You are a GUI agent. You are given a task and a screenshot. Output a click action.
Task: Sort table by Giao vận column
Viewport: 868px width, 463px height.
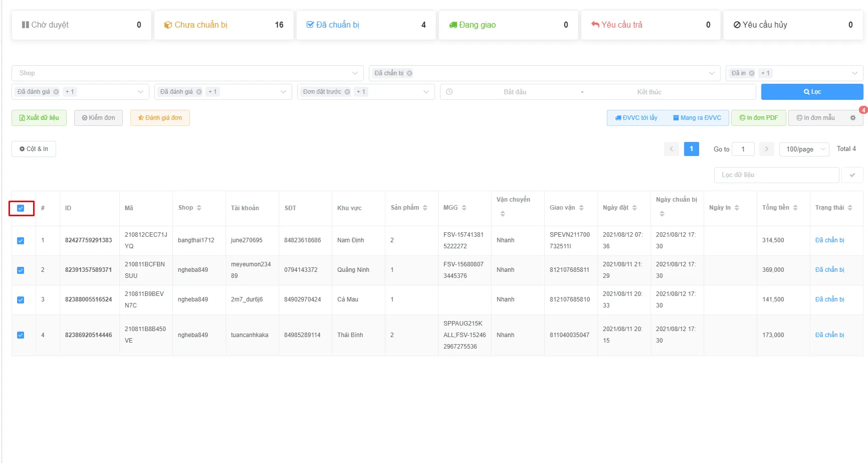(x=581, y=208)
